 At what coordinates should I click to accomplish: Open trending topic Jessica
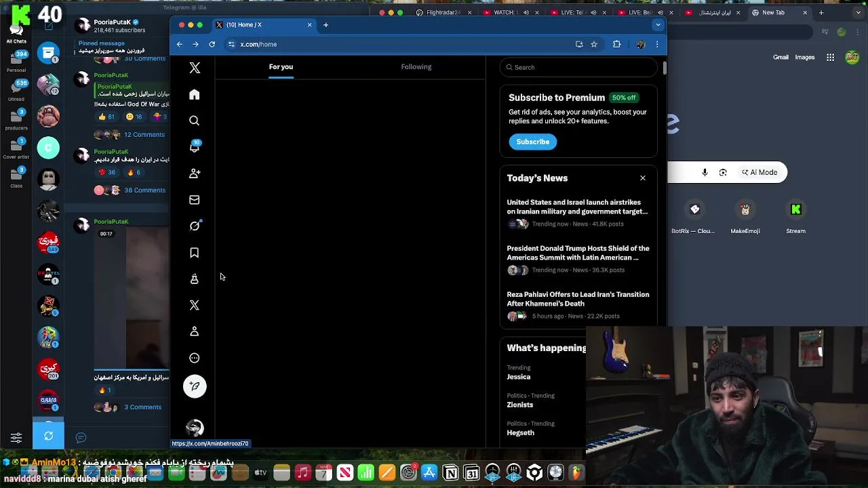pos(519,377)
